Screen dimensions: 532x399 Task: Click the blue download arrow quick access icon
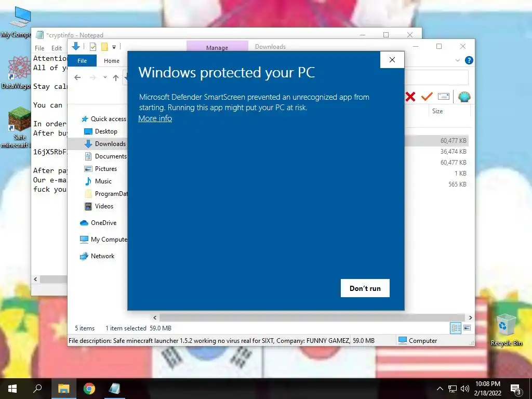[76, 46]
